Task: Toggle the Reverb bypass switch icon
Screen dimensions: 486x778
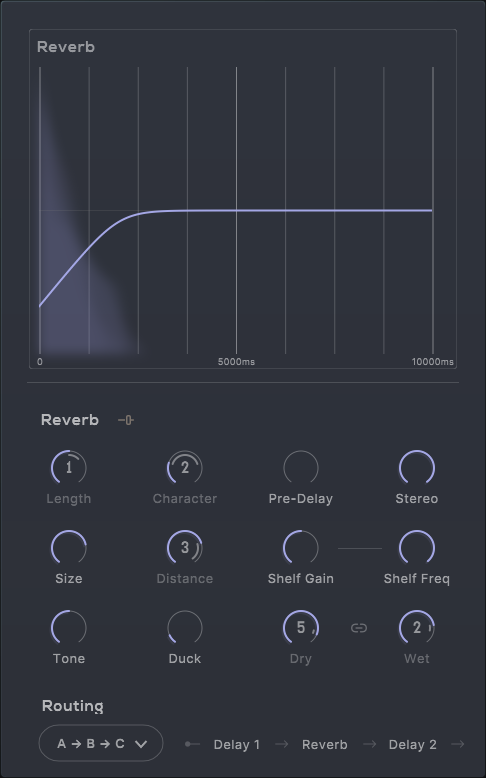Action: (126, 420)
